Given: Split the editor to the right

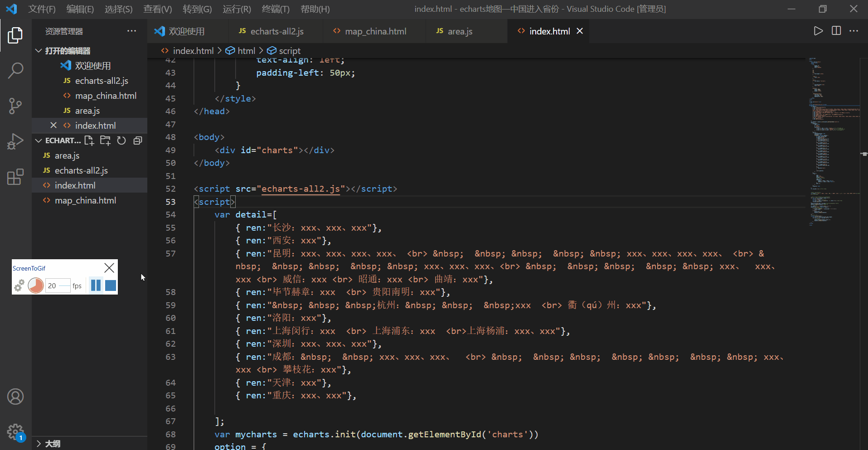Looking at the screenshot, I should coord(836,31).
